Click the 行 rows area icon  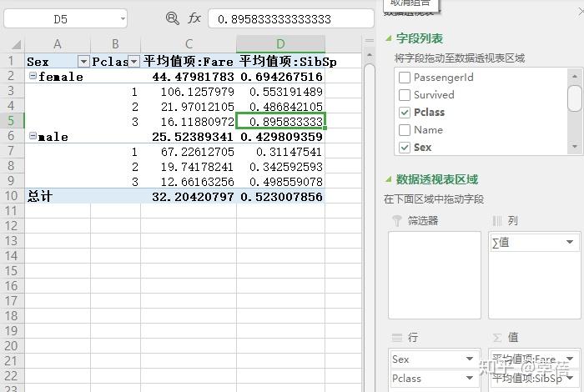click(x=397, y=337)
